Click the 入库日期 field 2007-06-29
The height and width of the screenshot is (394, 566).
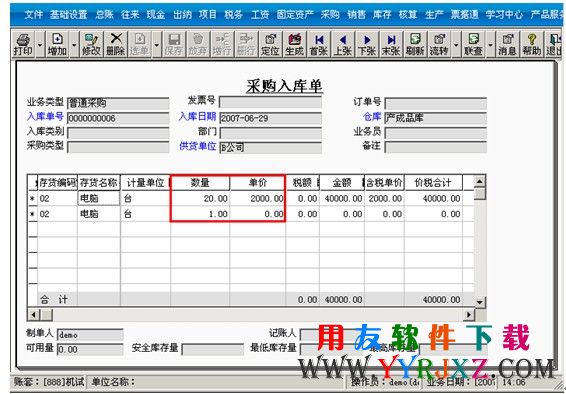(270, 118)
